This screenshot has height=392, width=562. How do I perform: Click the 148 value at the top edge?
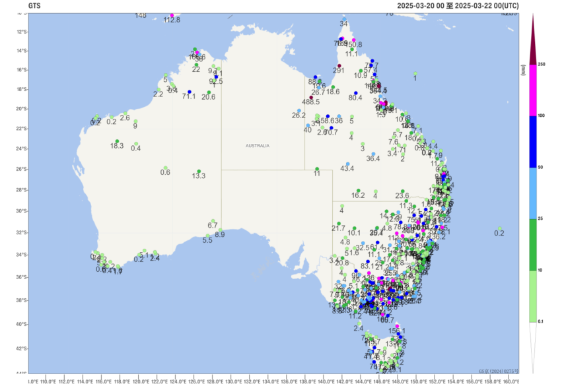(x=141, y=15)
